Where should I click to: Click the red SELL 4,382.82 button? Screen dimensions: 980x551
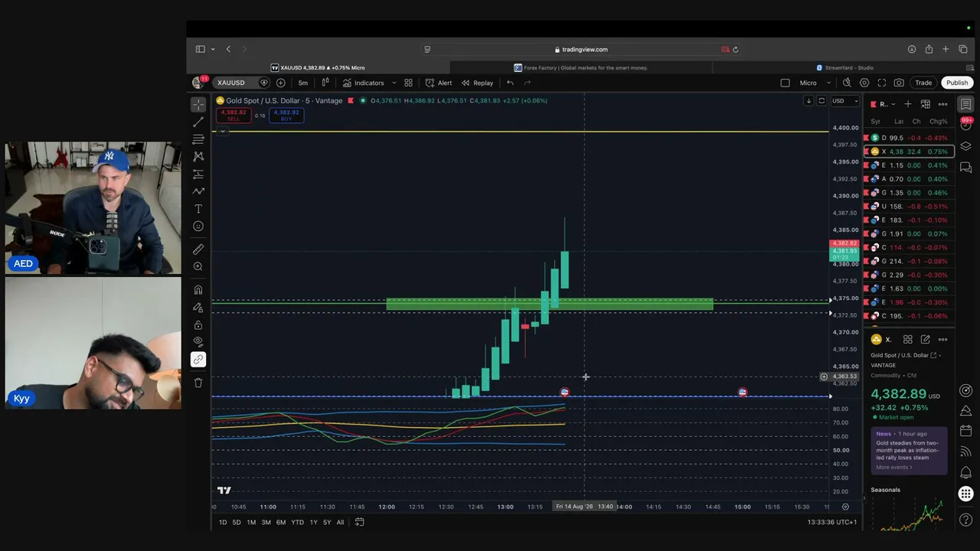tap(234, 116)
